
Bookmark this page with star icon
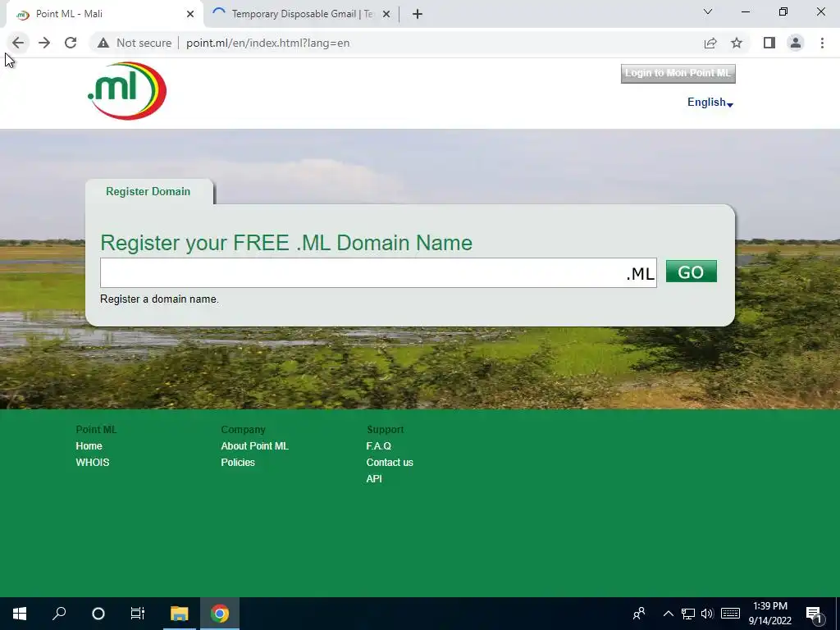[737, 43]
